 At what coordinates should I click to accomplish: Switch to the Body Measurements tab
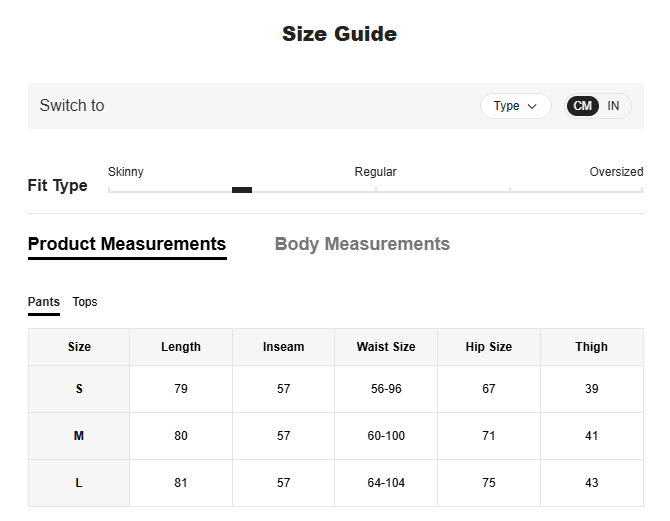362,244
